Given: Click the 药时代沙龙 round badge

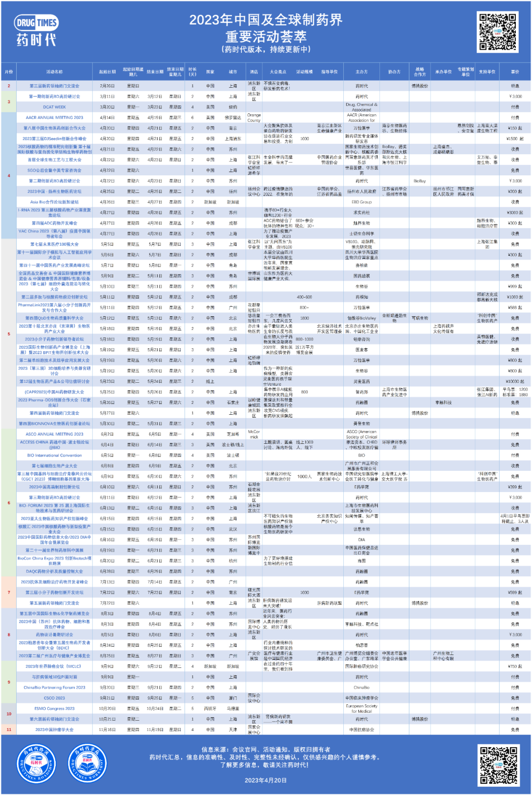Looking at the screenshot, I should tap(36, 763).
